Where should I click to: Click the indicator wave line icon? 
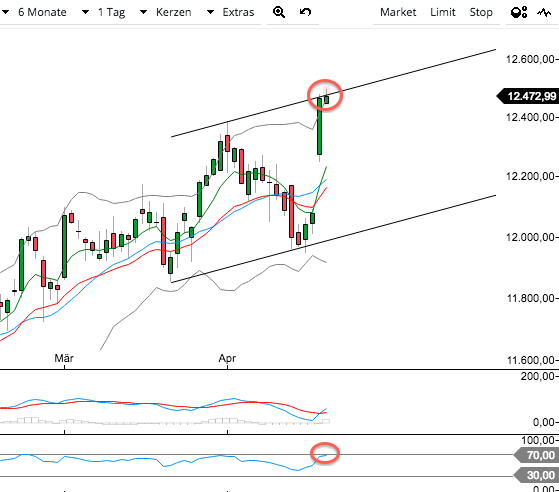point(544,13)
